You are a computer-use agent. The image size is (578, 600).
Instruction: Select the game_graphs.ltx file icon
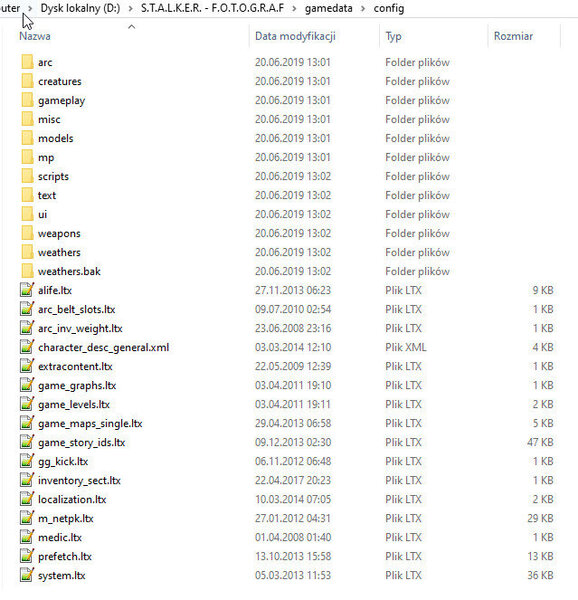click(x=27, y=385)
